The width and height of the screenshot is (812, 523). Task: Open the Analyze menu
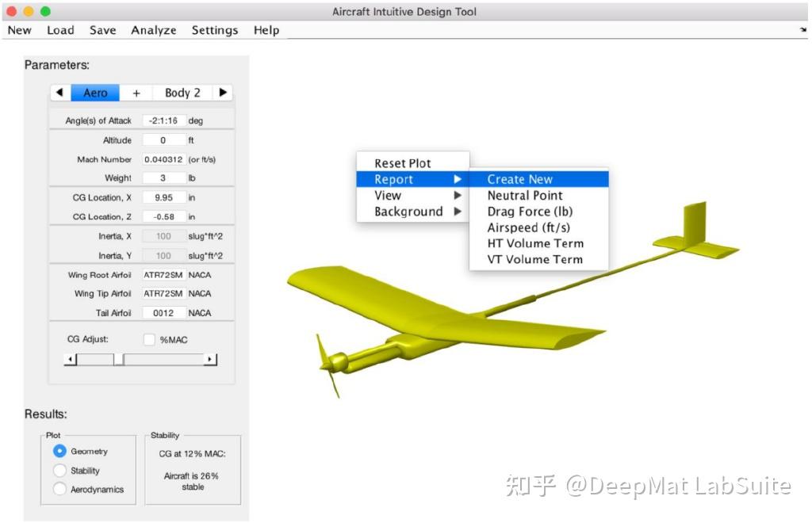pyautogui.click(x=153, y=30)
